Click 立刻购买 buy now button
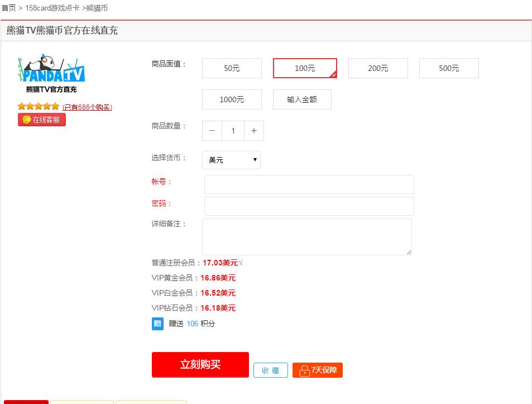Image resolution: width=532 pixels, height=404 pixels. [x=200, y=364]
